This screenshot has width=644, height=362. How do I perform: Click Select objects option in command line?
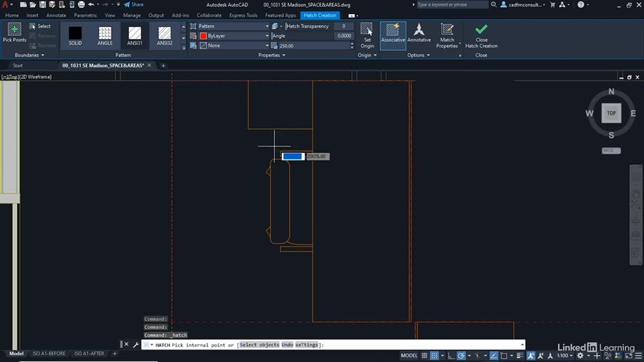click(x=259, y=345)
